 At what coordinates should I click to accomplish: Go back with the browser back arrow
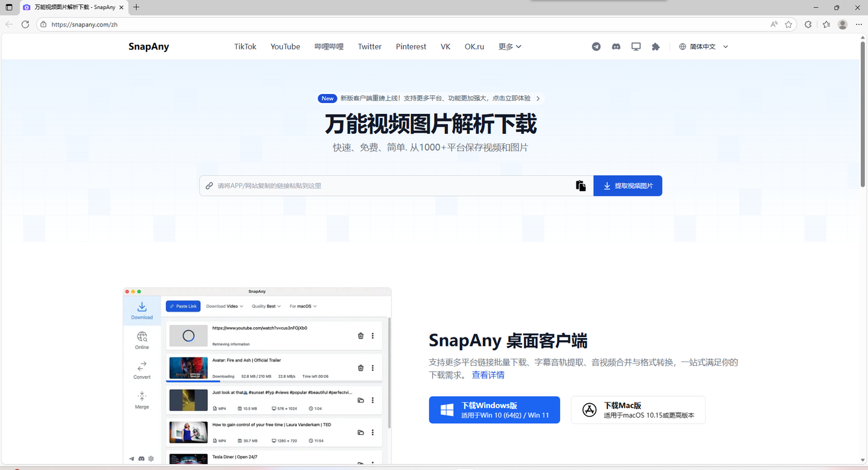[x=9, y=24]
